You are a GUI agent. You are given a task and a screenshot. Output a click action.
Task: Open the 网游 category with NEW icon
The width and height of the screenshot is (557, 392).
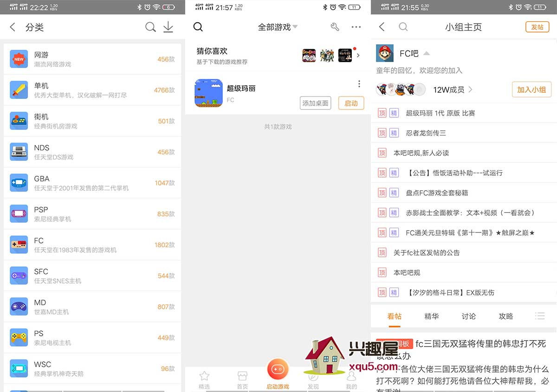[19, 59]
